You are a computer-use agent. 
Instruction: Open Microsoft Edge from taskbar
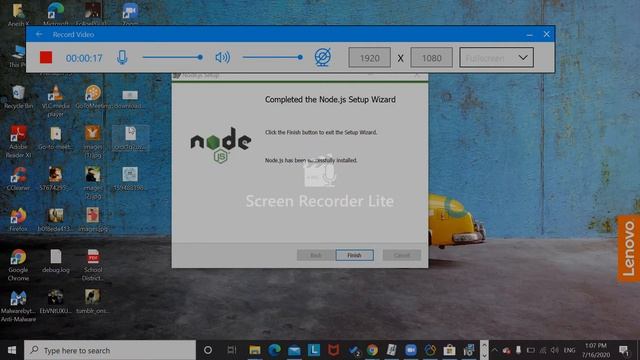click(x=275, y=350)
